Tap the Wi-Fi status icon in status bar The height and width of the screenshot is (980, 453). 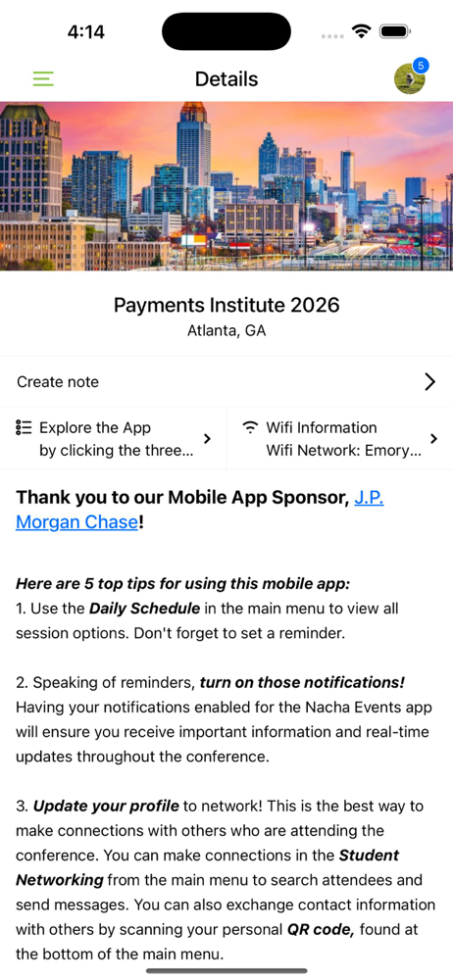click(x=361, y=31)
